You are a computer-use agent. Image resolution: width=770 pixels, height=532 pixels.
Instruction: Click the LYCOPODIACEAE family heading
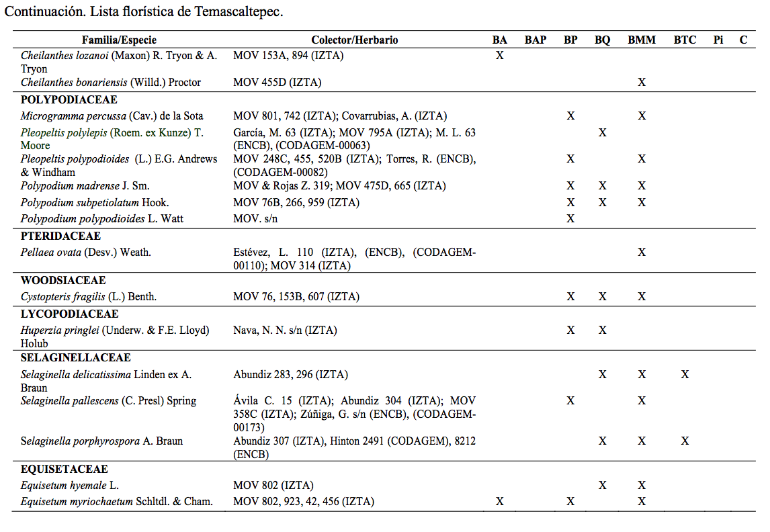click(x=69, y=314)
